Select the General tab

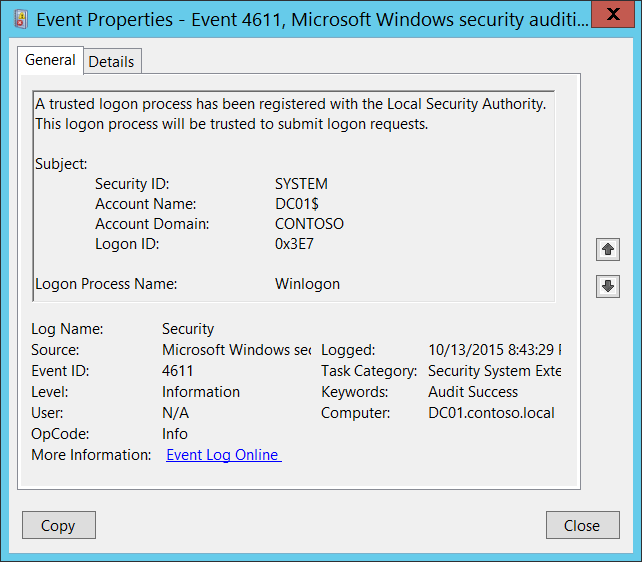50,60
